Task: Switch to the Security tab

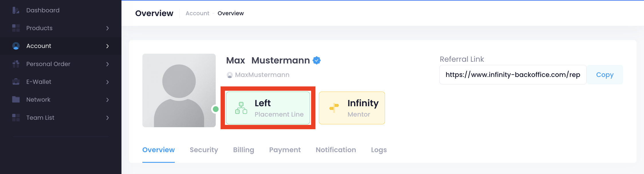Action: [204, 150]
